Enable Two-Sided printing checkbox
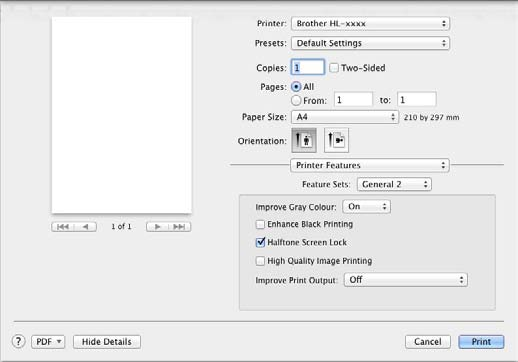Image resolution: width=518 pixels, height=362 pixels. tap(334, 68)
